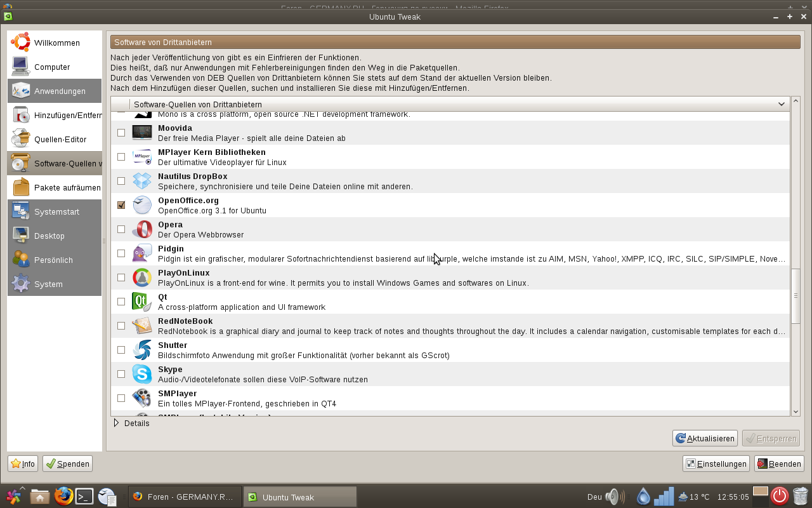Launch the terminal from the panel

[x=85, y=497]
